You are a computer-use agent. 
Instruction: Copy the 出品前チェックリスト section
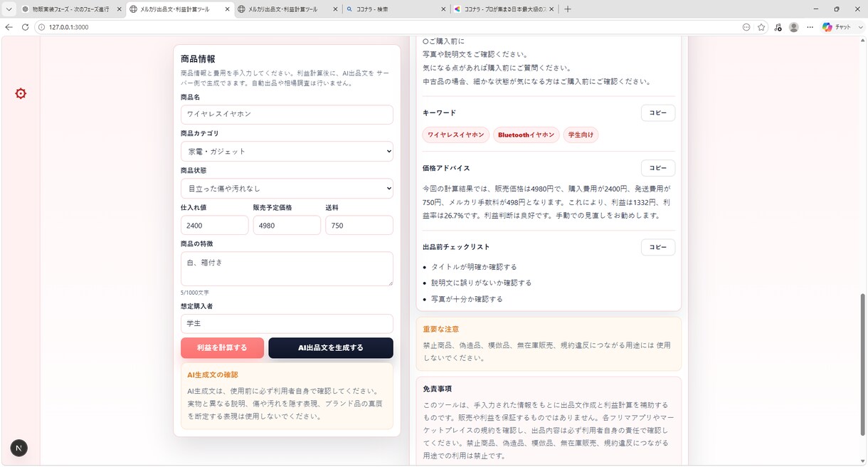[x=658, y=247]
